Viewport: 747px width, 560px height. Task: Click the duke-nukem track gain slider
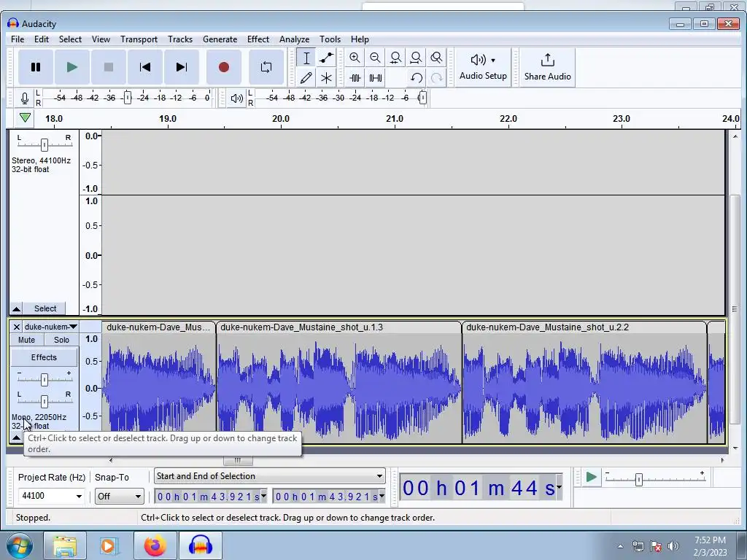[x=44, y=379]
